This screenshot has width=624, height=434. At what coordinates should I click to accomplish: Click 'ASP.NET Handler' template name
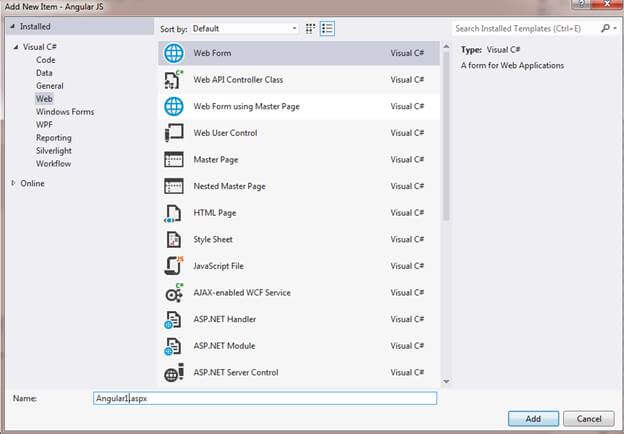(x=225, y=319)
